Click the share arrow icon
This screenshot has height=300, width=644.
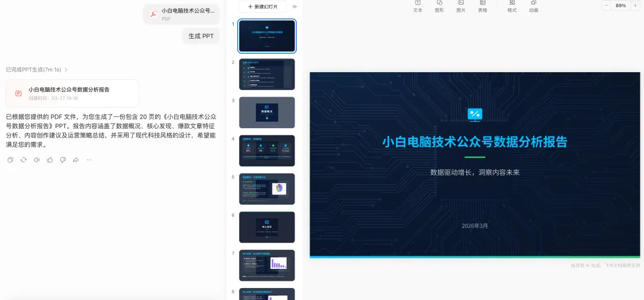coord(76,160)
